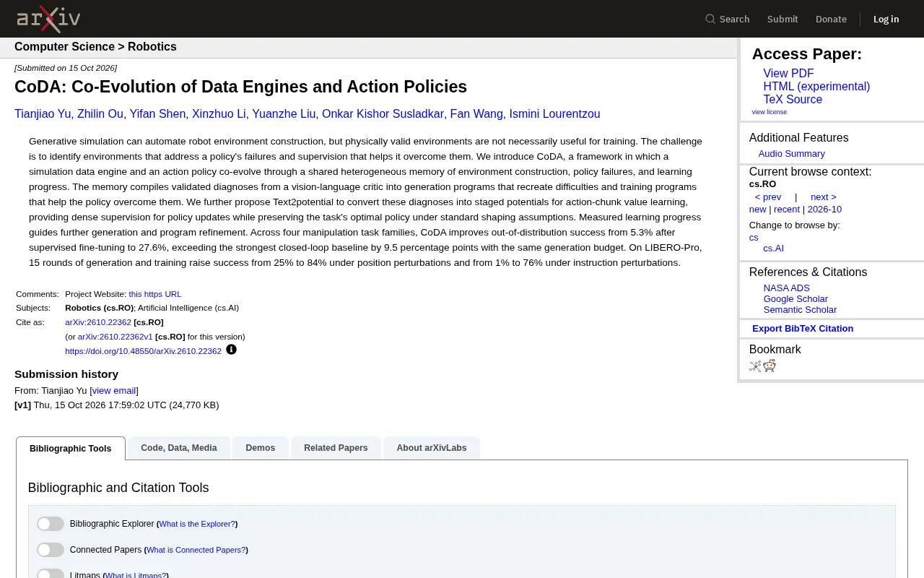This screenshot has height=578, width=924.
Task: Open author Ismini Lourentzou's link
Action: [554, 114]
